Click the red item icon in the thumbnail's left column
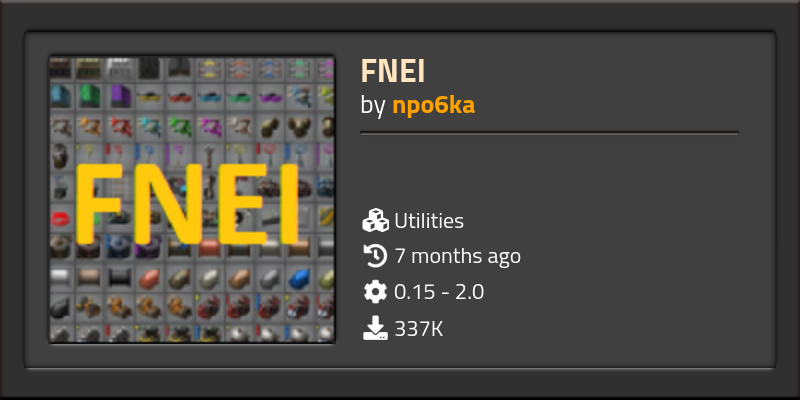This screenshot has height=400, width=800. [x=61, y=219]
